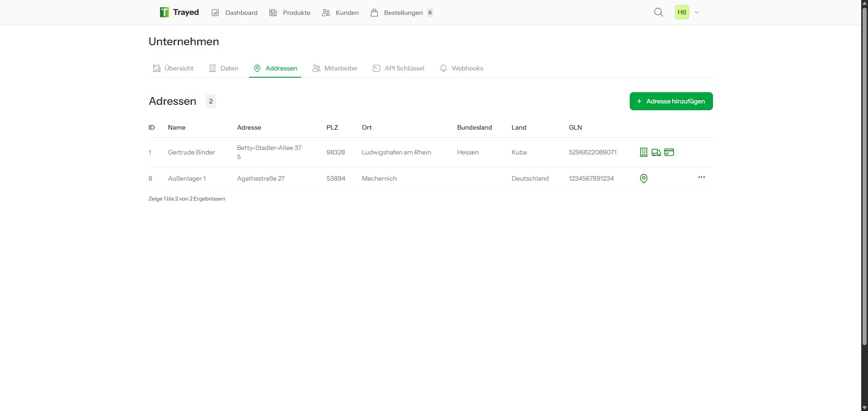Click the bell icon next to Webhooks
This screenshot has width=868, height=411.
pos(443,68)
